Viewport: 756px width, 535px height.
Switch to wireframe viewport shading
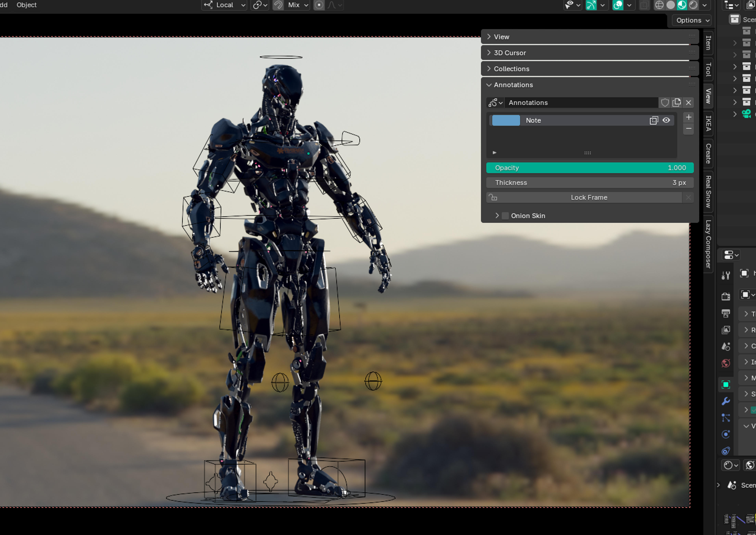pyautogui.click(x=659, y=5)
